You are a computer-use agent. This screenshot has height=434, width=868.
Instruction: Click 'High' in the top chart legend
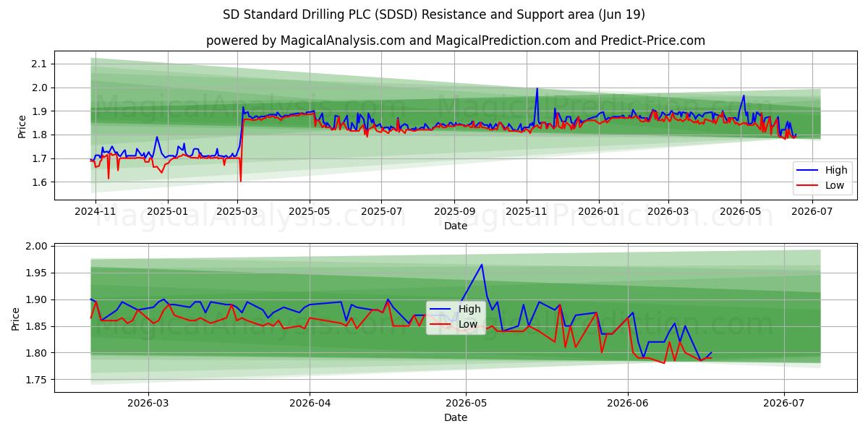pyautogui.click(x=836, y=171)
